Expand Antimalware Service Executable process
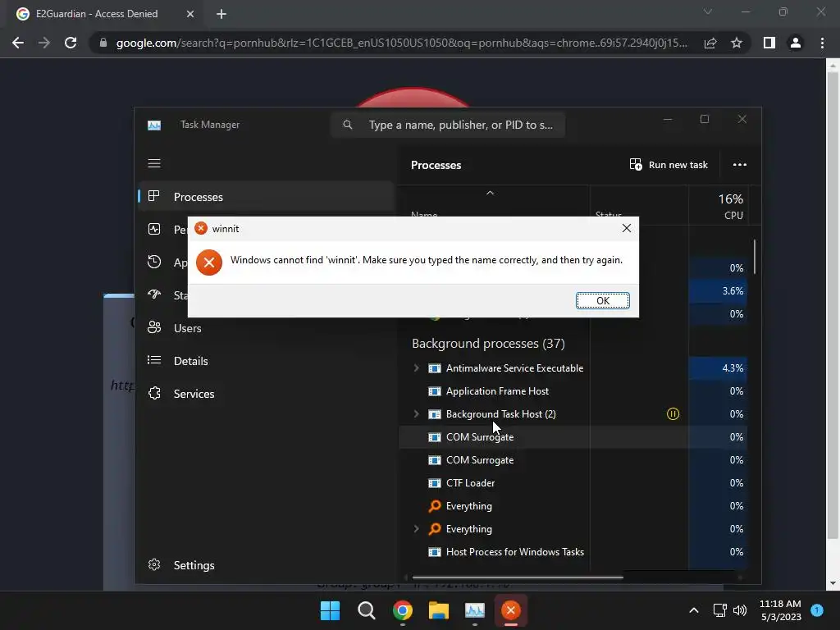 coord(416,368)
